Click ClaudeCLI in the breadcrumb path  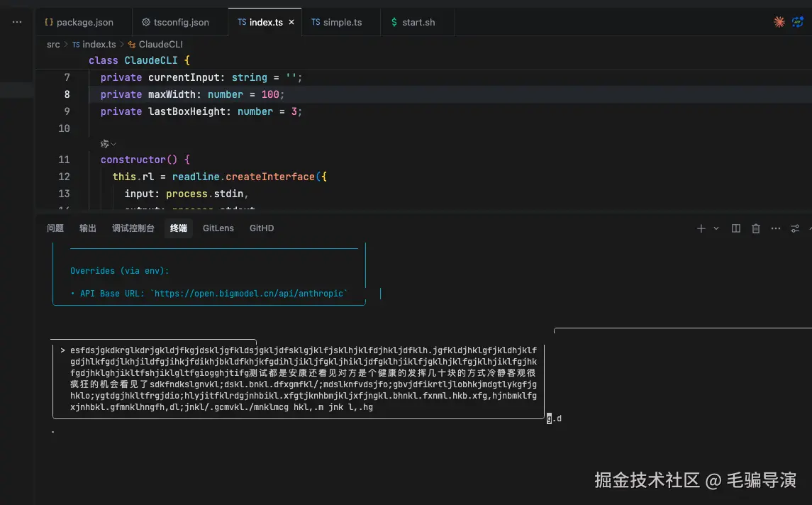tap(160, 44)
